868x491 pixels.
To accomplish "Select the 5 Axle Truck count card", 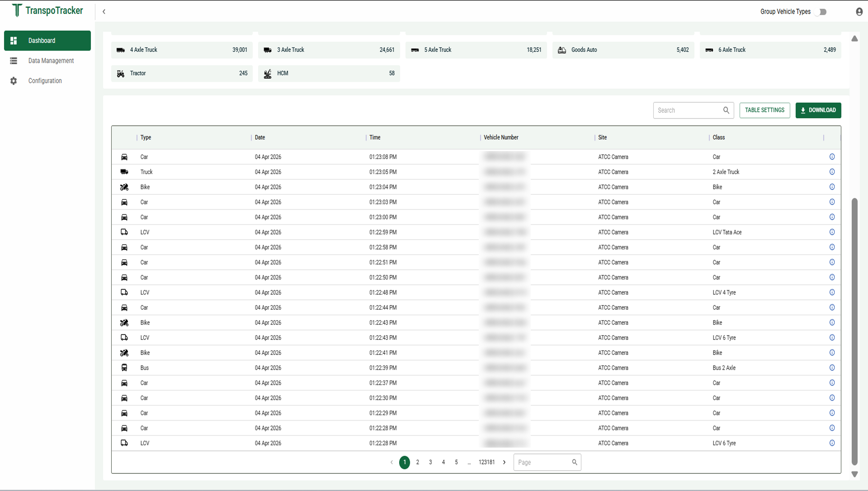I will pyautogui.click(x=476, y=50).
